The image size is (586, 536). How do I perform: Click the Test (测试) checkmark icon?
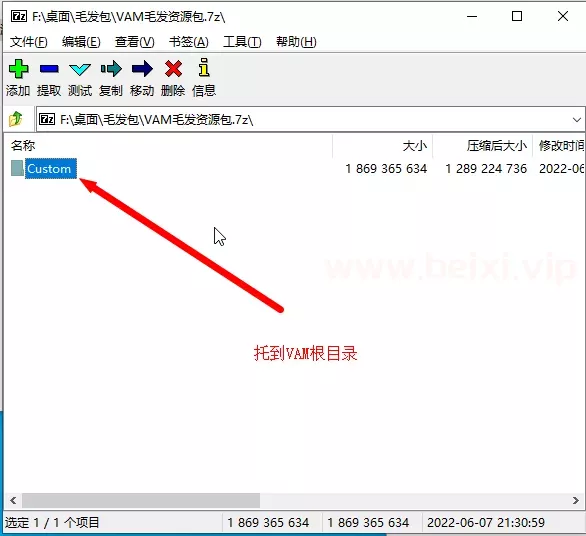coord(80,69)
